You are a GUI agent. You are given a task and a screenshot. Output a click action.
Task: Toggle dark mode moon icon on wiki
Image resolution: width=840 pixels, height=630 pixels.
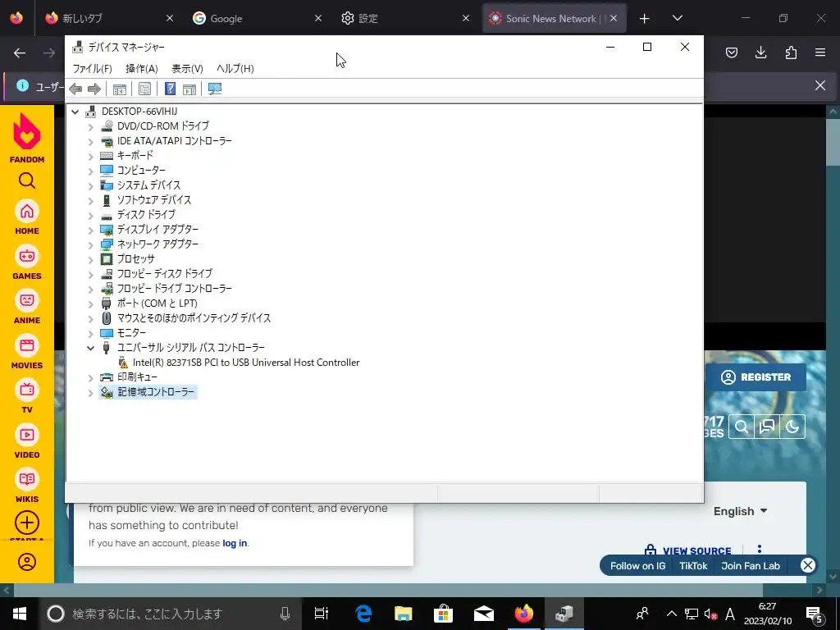[792, 427]
